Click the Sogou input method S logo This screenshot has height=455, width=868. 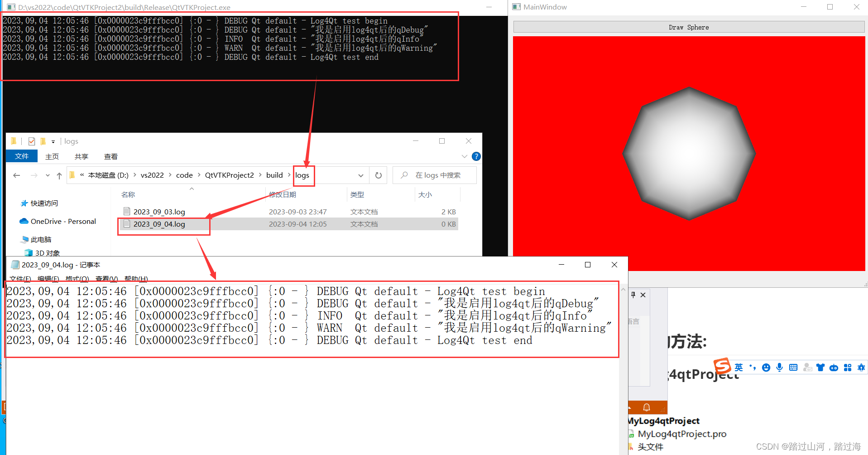tap(722, 366)
